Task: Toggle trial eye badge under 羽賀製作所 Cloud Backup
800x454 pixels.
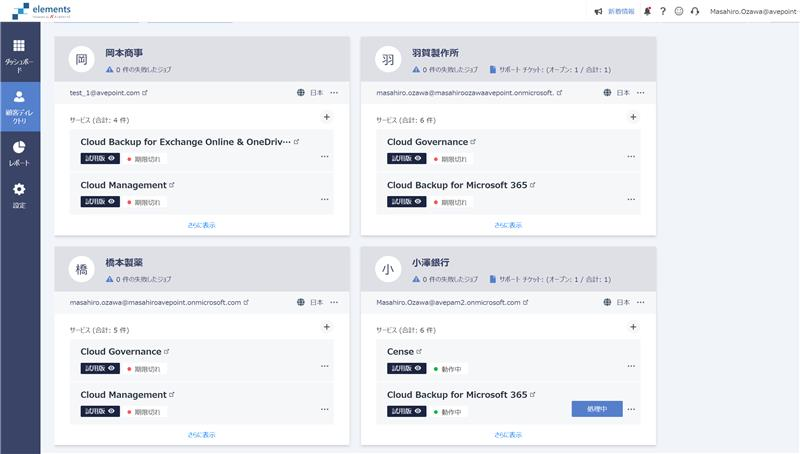Action: point(407,202)
